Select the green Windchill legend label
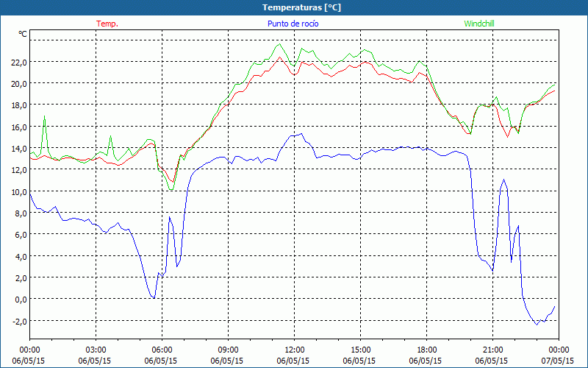The width and height of the screenshot is (588, 368). (x=479, y=24)
